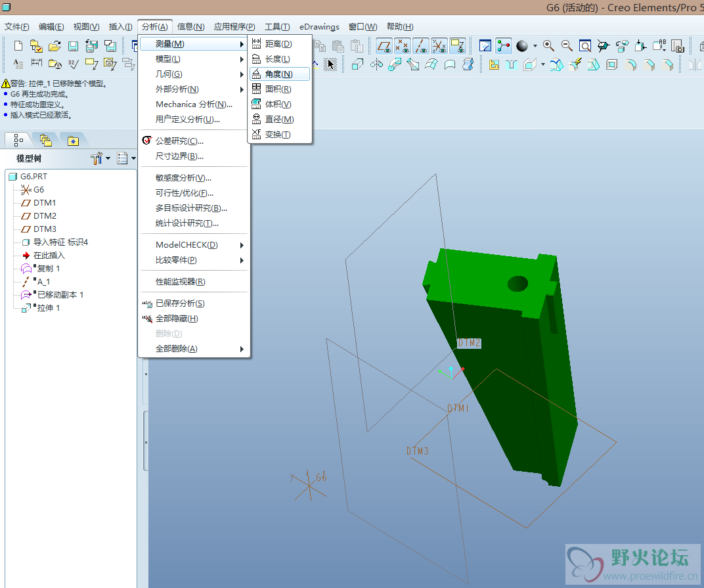Image resolution: width=704 pixels, height=588 pixels.
Task: Click the Revolve tool icon
Action: tap(376, 64)
